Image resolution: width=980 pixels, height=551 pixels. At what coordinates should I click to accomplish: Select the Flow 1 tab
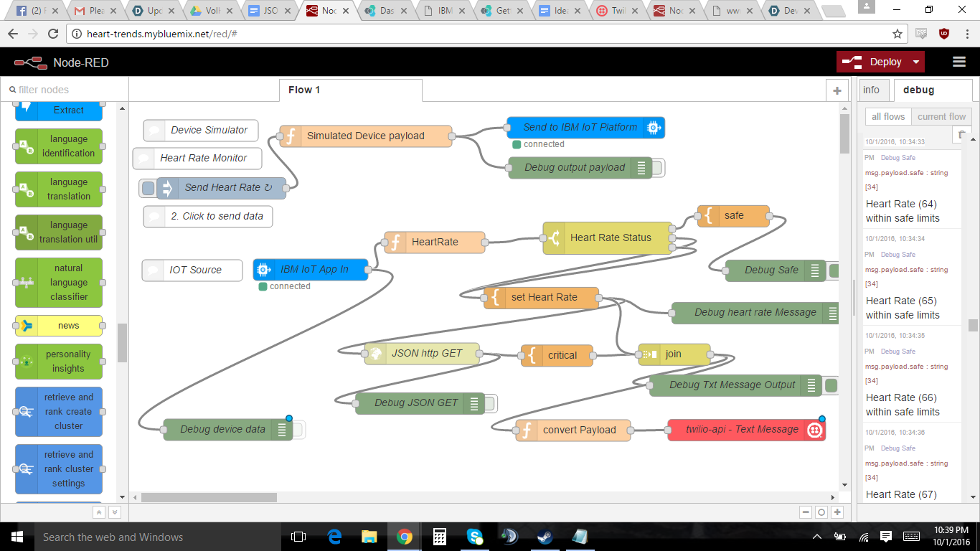pyautogui.click(x=350, y=90)
